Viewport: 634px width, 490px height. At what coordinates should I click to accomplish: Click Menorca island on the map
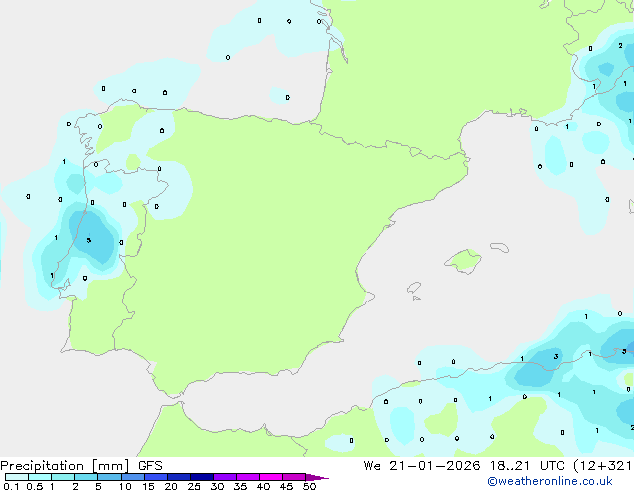point(500,247)
